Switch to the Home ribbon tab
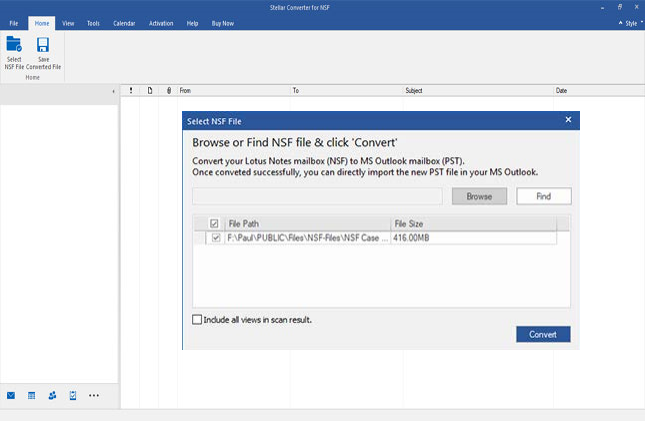 (x=42, y=23)
